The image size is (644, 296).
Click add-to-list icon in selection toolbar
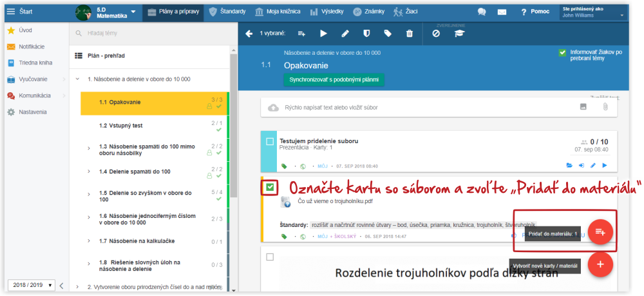(302, 34)
